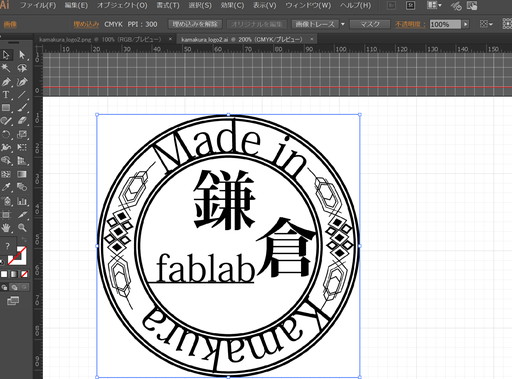The image size is (512, 379).
Task: Select the Gradient tool
Action: (x=22, y=174)
